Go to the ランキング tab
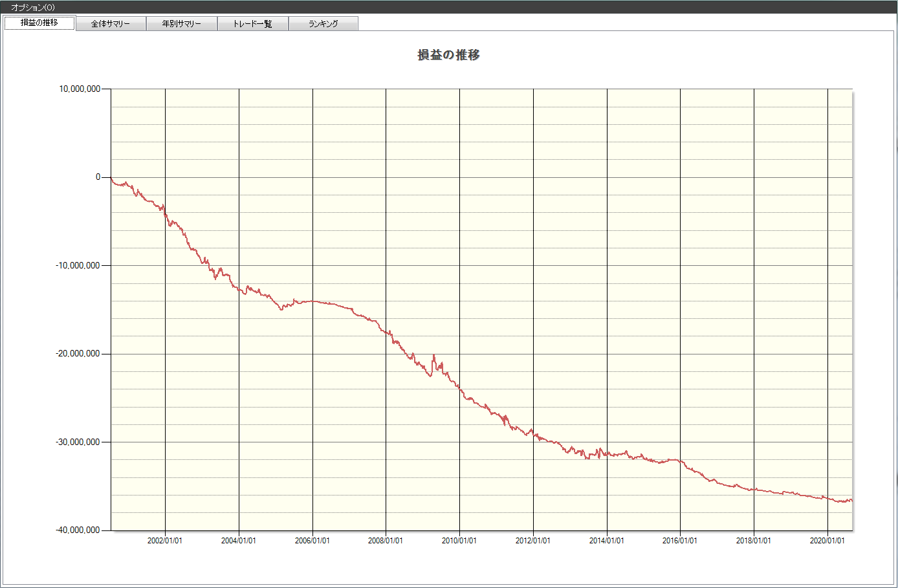Viewport: 898px width, 588px height. click(323, 23)
